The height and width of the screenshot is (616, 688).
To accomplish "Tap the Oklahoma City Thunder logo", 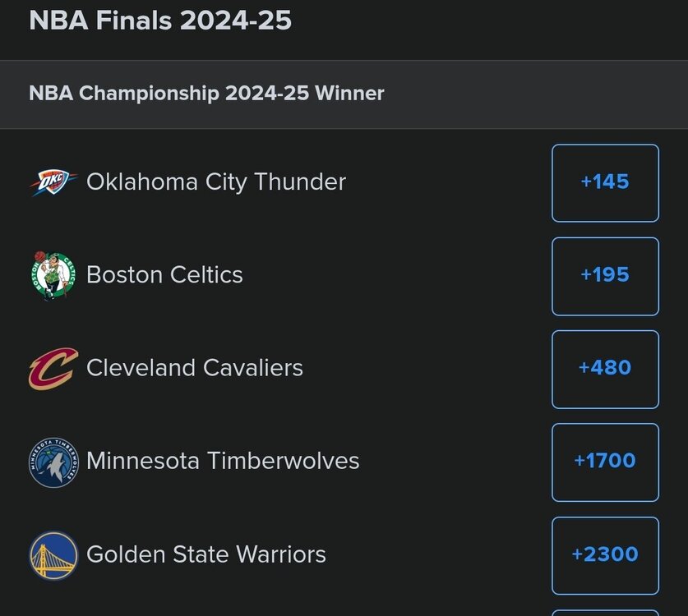I will [53, 182].
